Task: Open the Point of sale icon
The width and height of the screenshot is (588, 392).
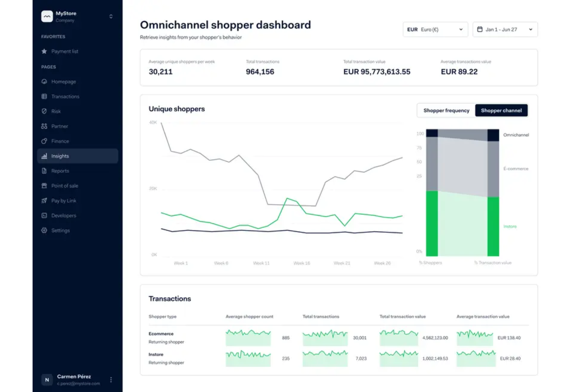Action: coord(44,185)
